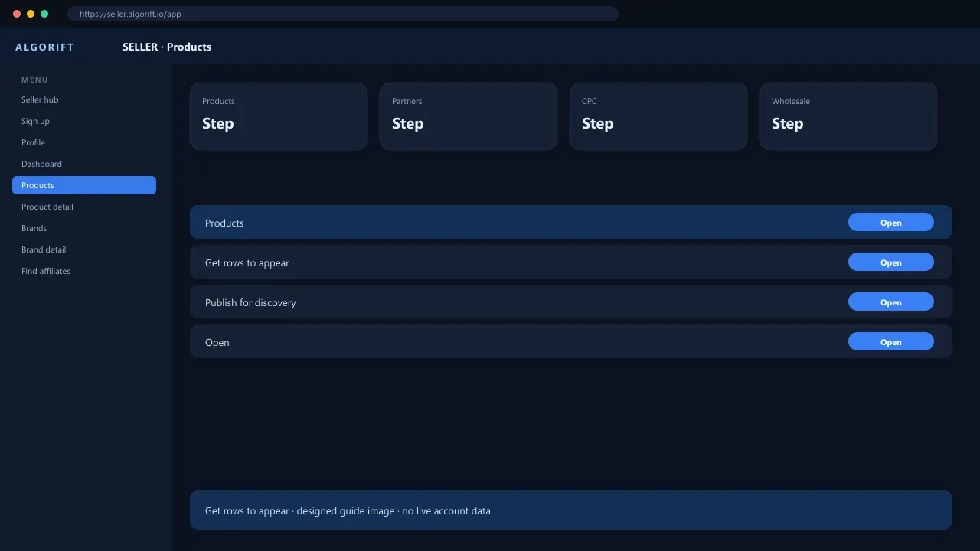Select the Wholesale Step card
This screenshot has height=551, width=980.
848,116
